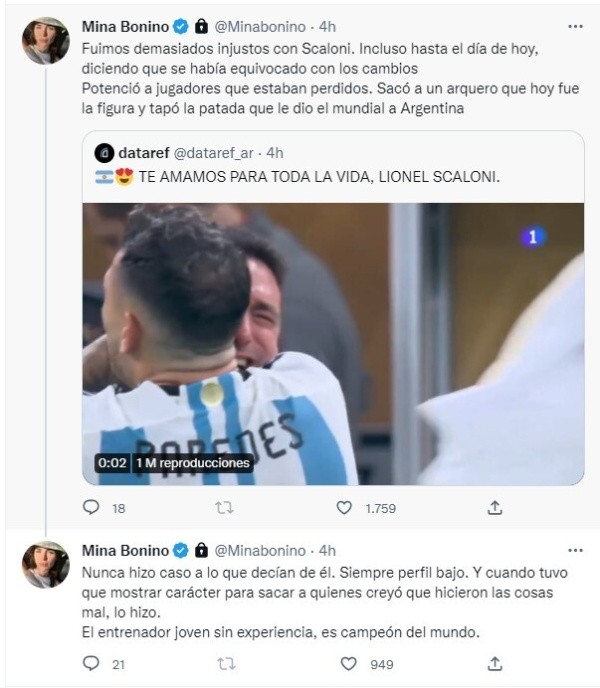The width and height of the screenshot is (600, 688).
Task: Open the Mina Bonino profile name link
Action: tap(127, 26)
